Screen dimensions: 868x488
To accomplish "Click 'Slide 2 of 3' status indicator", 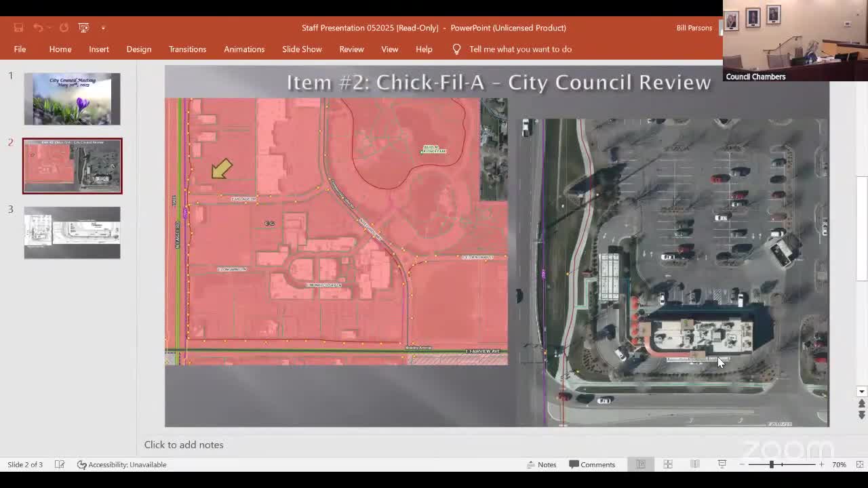I will [25, 464].
